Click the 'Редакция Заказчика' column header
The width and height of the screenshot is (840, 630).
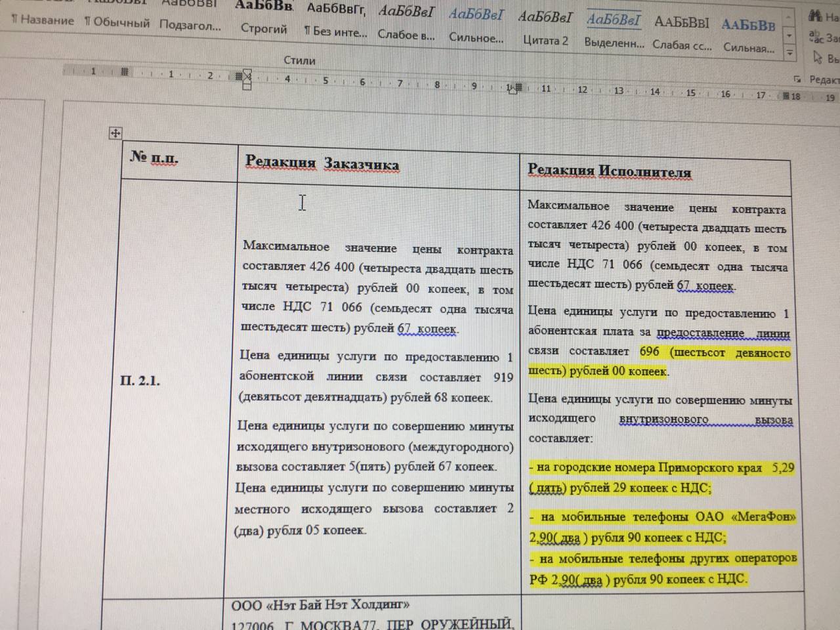coord(322,163)
